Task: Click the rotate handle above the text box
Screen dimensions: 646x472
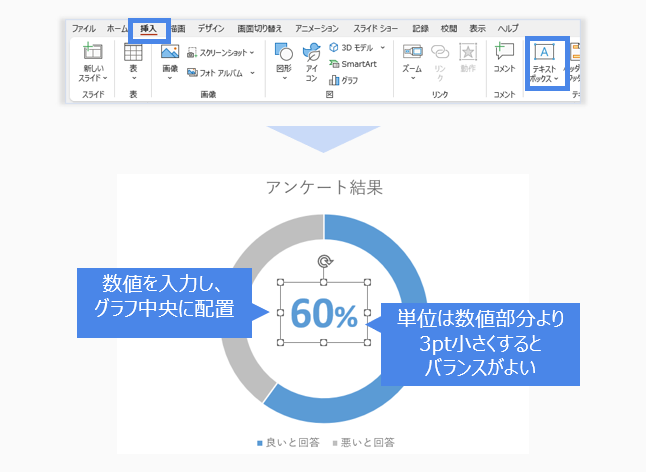Action: [324, 262]
